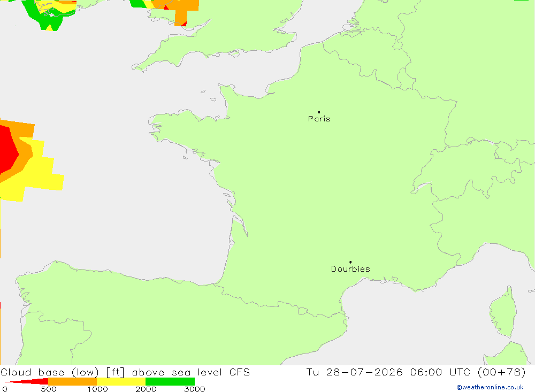The image size is (535, 392).
Task: Open the weatheronline.co.uk link
Action: pos(490,387)
